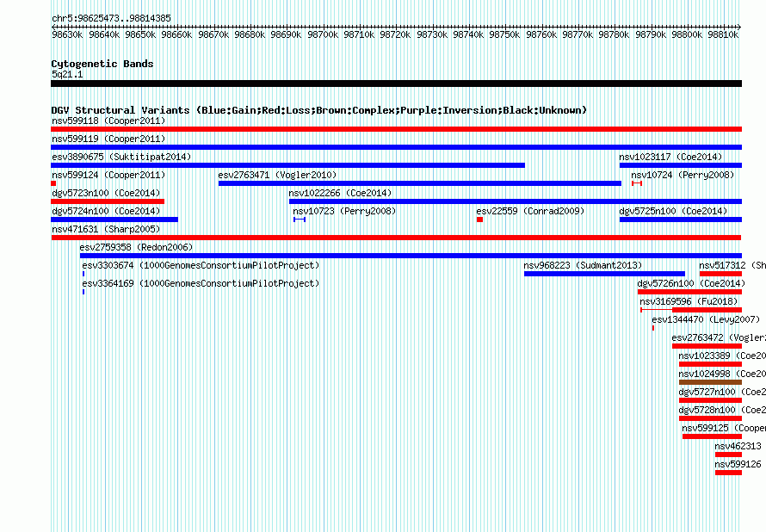Click the black 5q21.1 cytogenetic band bar
This screenshot has width=766, height=532.
396,84
